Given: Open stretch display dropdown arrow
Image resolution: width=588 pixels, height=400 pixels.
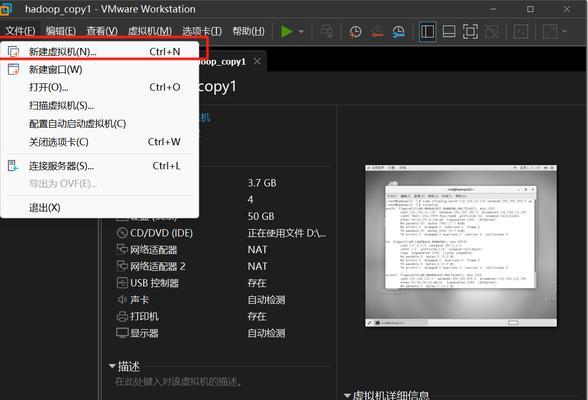Looking at the screenshot, I should [x=564, y=32].
